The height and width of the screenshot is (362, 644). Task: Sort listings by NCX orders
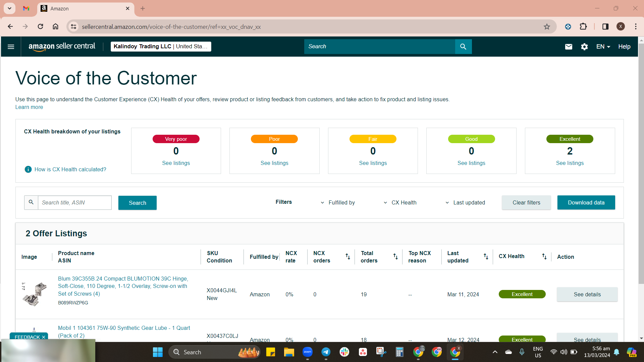pos(348,256)
